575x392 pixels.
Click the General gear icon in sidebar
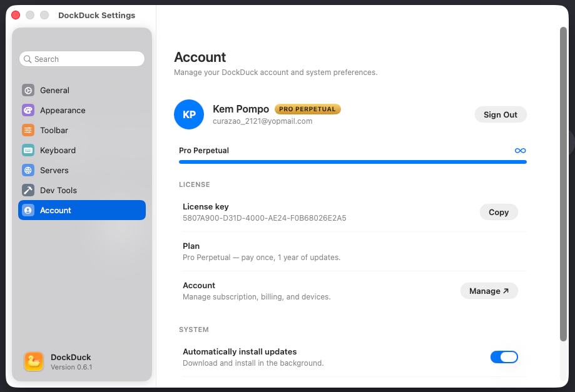click(x=28, y=90)
